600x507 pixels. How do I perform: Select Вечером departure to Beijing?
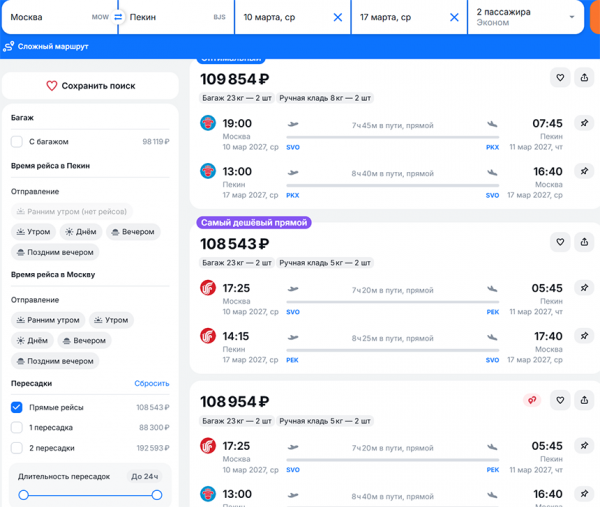coord(133,232)
